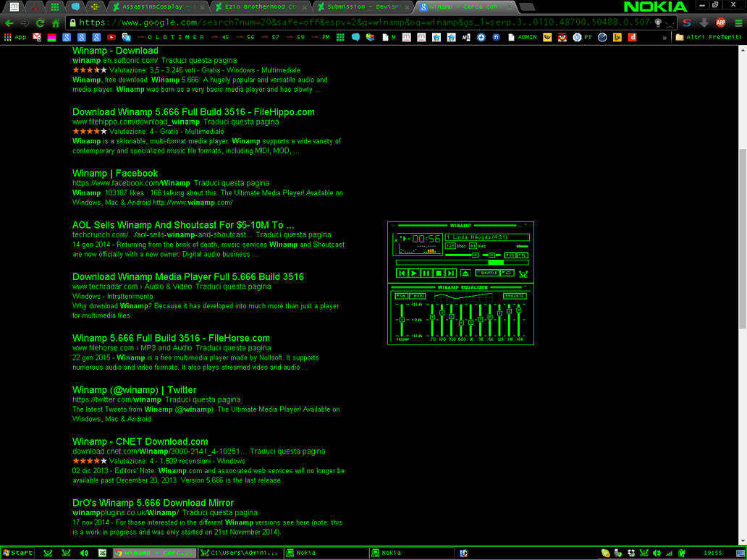The image size is (747, 560).
Task: Toggle the Winamp EQ window button
Action: click(x=510, y=255)
